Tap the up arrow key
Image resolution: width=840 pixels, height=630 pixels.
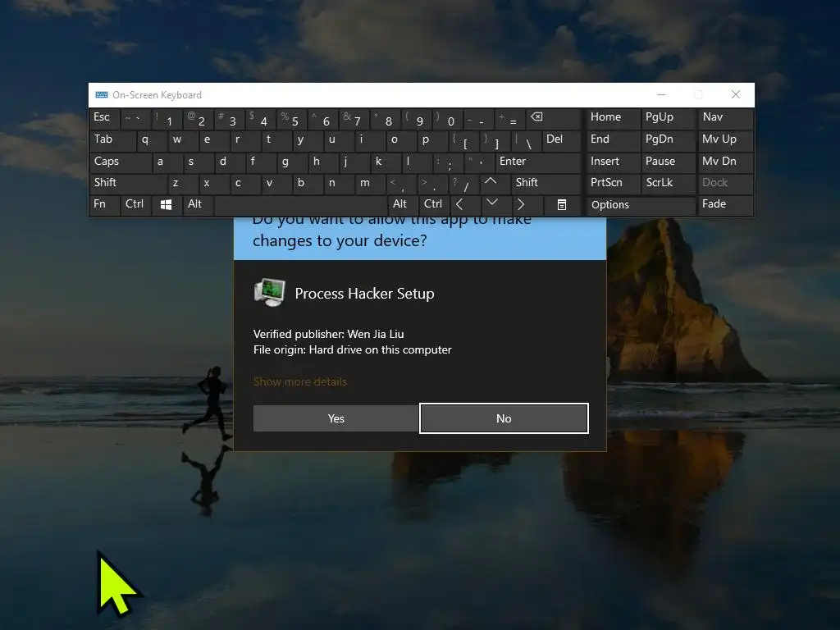(494, 183)
